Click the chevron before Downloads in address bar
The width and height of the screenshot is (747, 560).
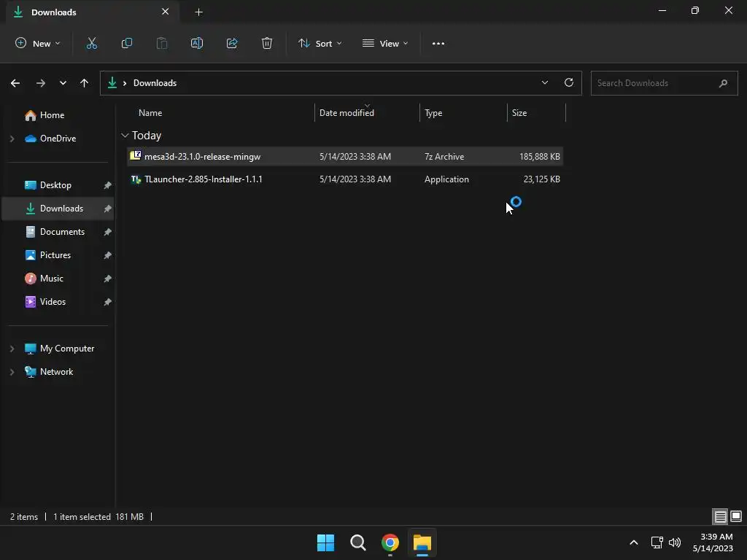coord(124,83)
